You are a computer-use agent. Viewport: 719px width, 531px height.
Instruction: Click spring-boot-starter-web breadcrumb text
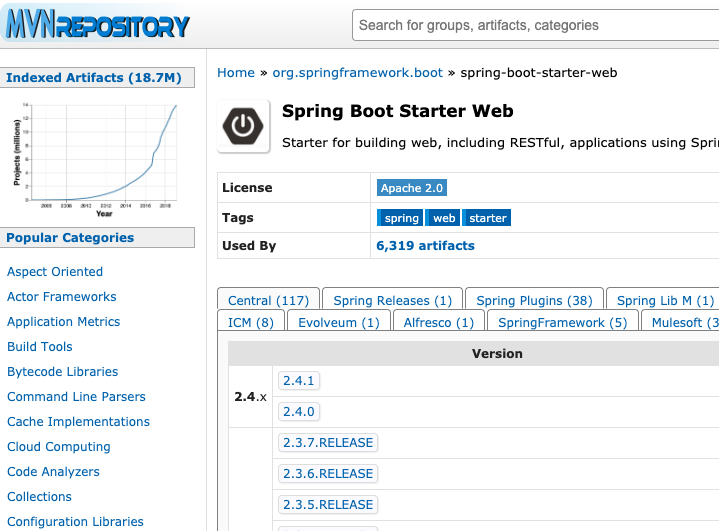click(x=539, y=72)
